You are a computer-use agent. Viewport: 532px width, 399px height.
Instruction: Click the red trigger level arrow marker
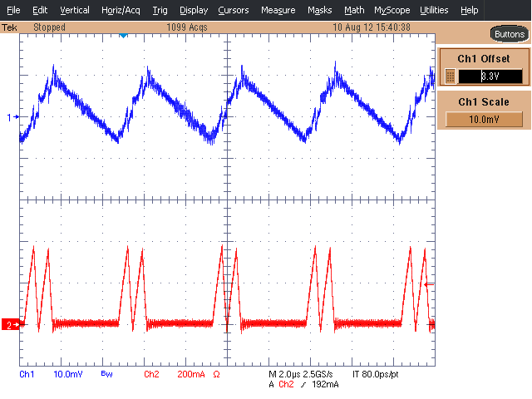click(x=430, y=284)
